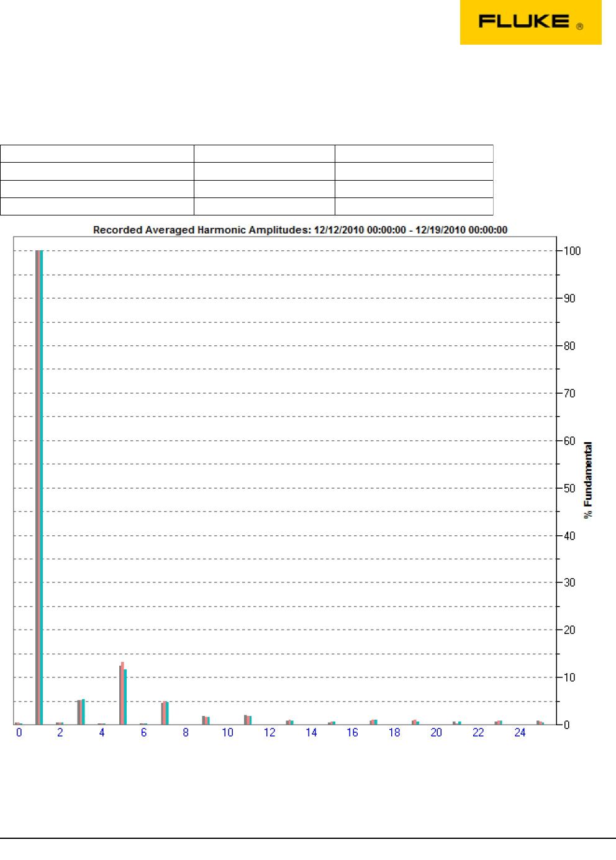Click the 3rd harmonic bar cluster
616x860 pixels.
(x=81, y=712)
